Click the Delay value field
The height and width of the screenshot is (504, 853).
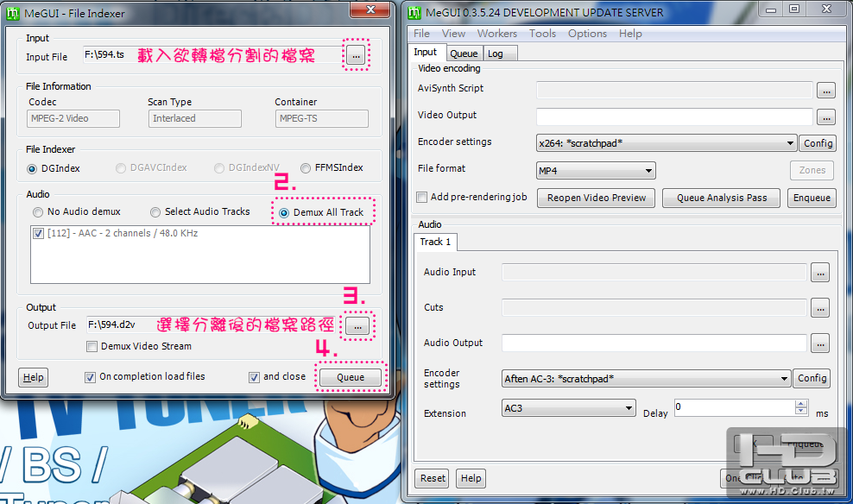(735, 407)
